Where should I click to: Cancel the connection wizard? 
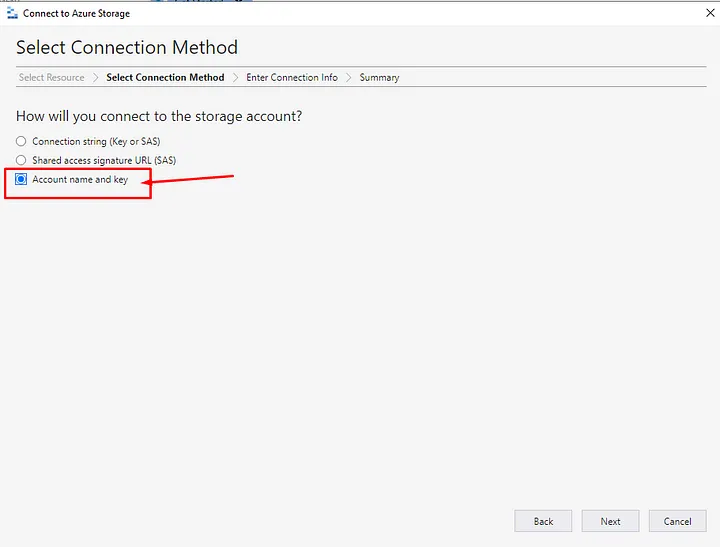pos(677,521)
